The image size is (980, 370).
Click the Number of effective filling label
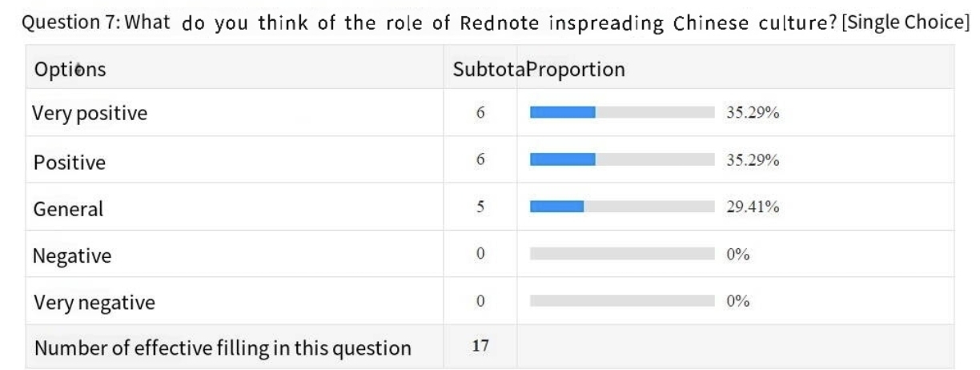pyautogui.click(x=223, y=348)
